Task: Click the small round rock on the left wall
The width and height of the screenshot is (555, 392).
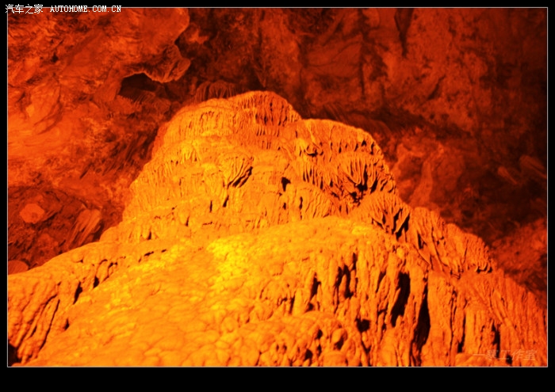Action: pyautogui.click(x=32, y=213)
